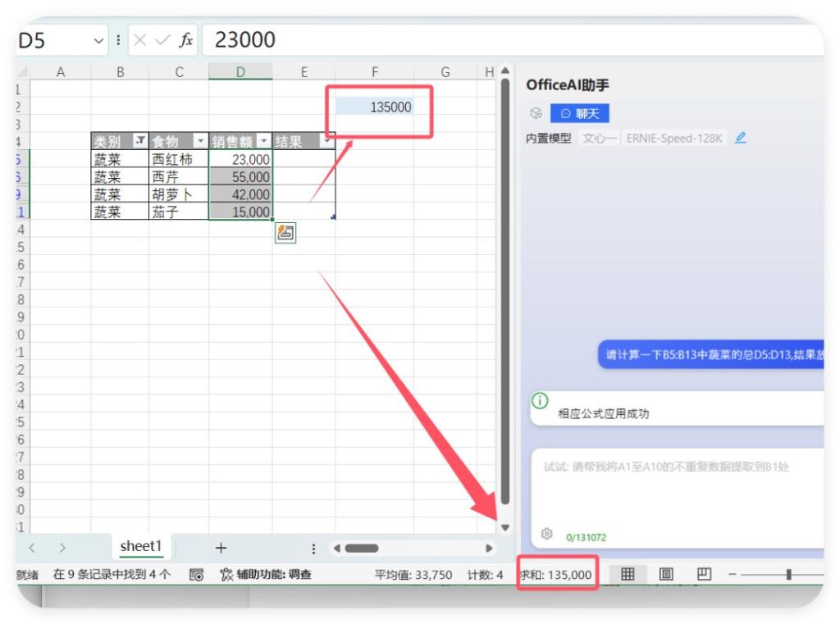840x624 pixels.
Task: Click the Page Layout view icon
Action: click(x=666, y=575)
